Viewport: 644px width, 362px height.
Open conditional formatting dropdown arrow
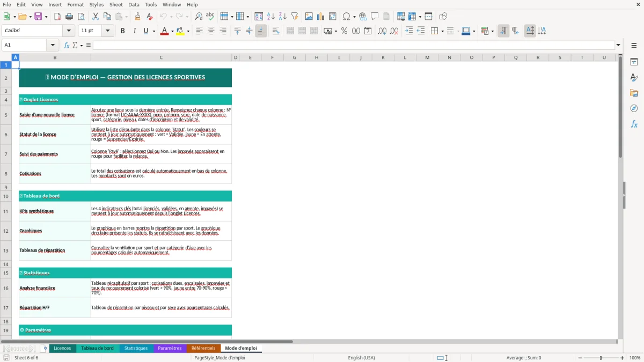pyautogui.click(x=492, y=31)
